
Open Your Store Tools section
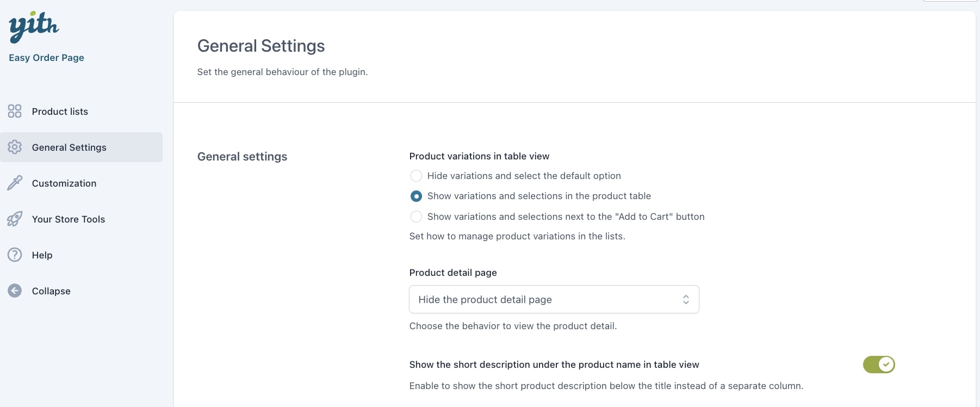click(82, 219)
